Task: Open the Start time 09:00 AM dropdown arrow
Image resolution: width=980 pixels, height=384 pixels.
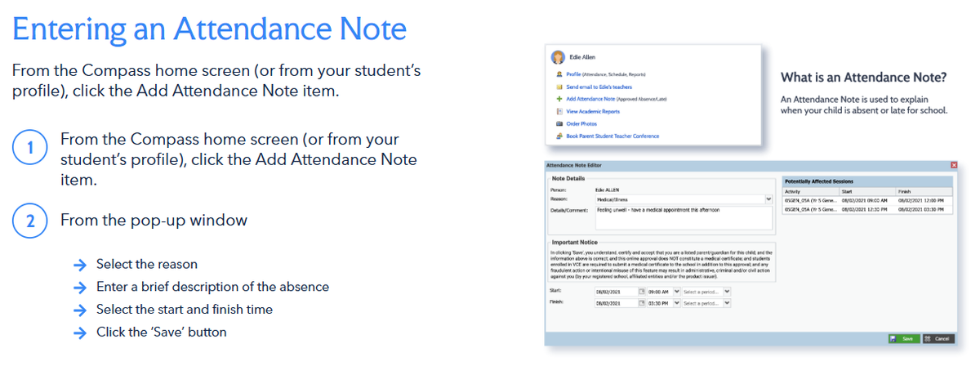Action: point(676,292)
